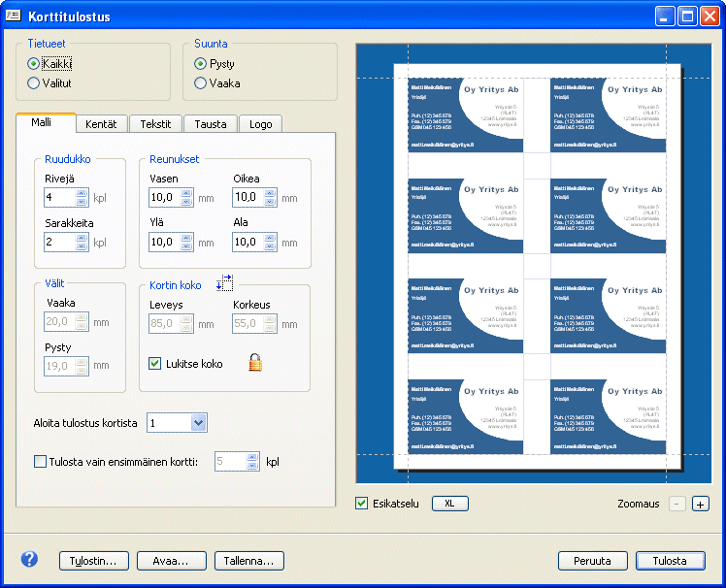Zoom out with the minus button
726x588 pixels.
pyautogui.click(x=676, y=504)
